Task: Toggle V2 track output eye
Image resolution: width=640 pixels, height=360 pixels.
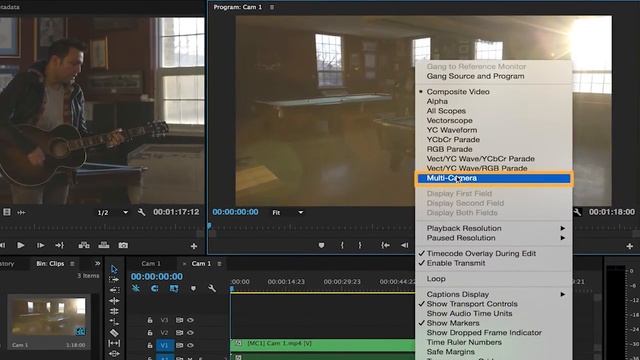Action: (191, 333)
